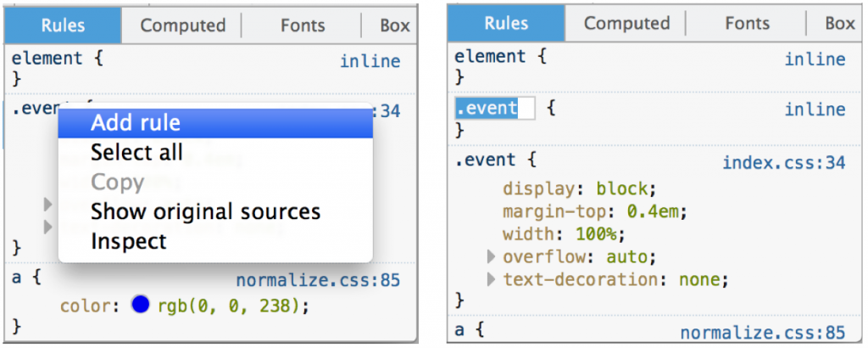Choose Add rule in context menu
This screenshot has height=348, width=868.
tap(215, 122)
